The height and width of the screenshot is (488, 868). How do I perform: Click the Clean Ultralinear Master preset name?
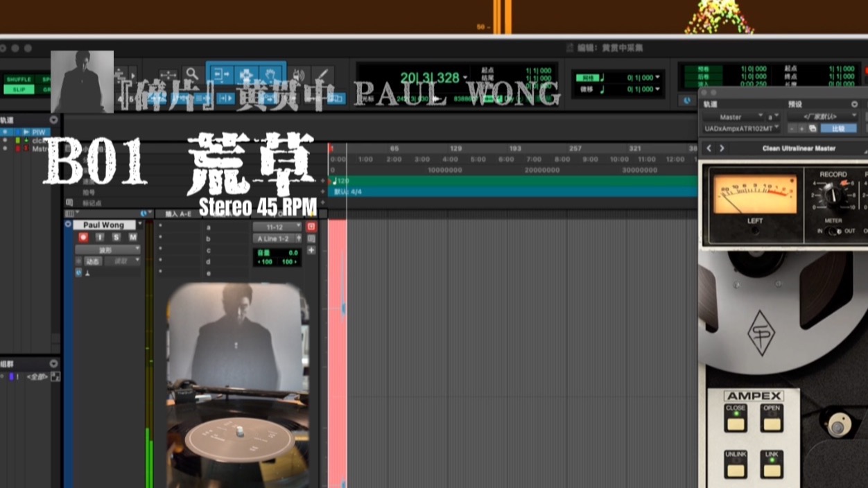click(799, 148)
